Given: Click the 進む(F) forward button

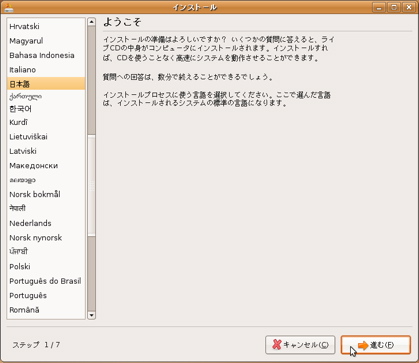Looking at the screenshot, I should (x=376, y=345).
